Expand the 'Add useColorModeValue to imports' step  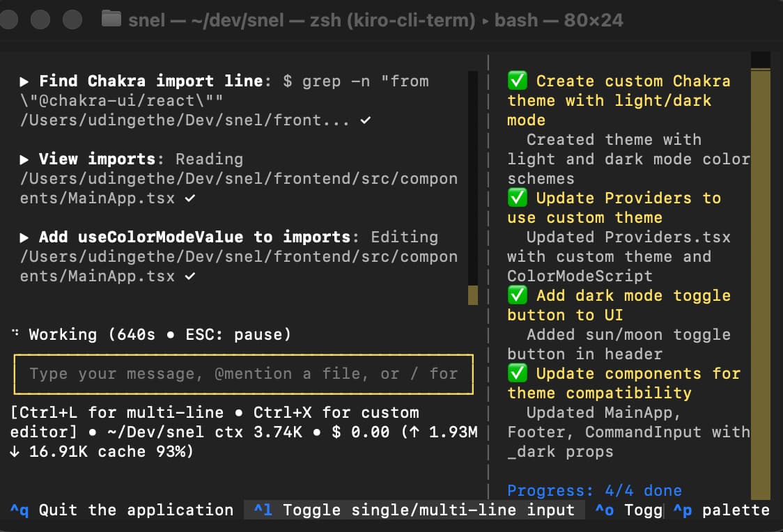23,237
